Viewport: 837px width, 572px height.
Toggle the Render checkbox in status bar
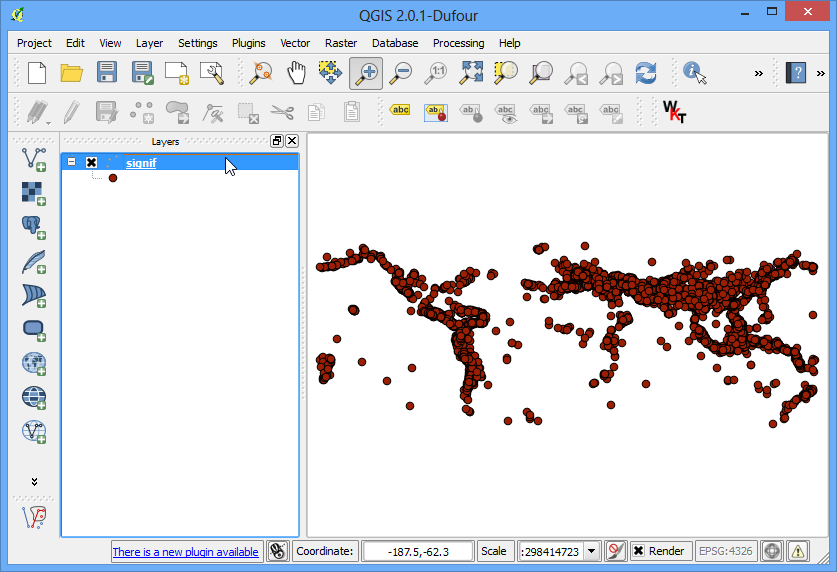point(638,551)
